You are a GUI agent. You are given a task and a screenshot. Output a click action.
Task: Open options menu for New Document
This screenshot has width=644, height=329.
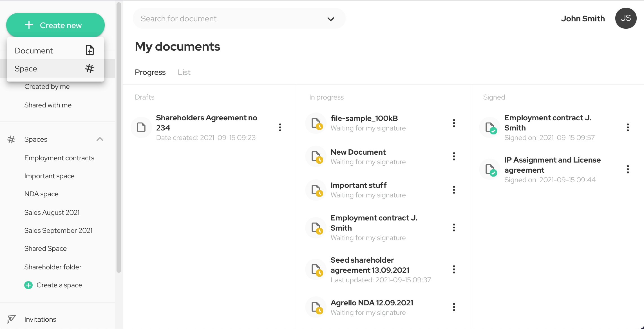click(x=454, y=156)
